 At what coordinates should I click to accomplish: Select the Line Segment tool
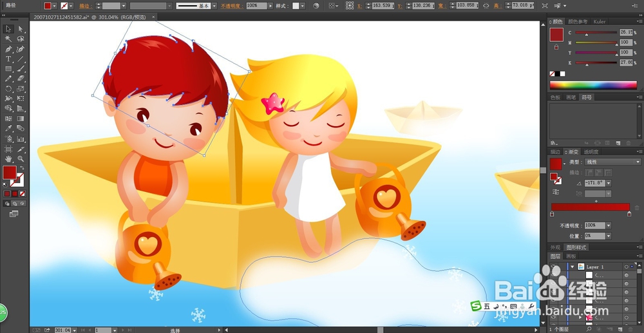click(x=21, y=59)
